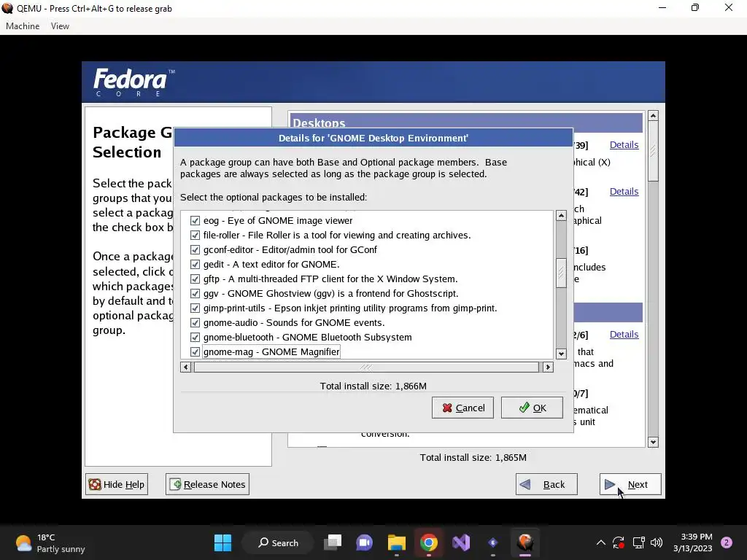Open the first Details link under Desktops
747x560 pixels.
[624, 145]
